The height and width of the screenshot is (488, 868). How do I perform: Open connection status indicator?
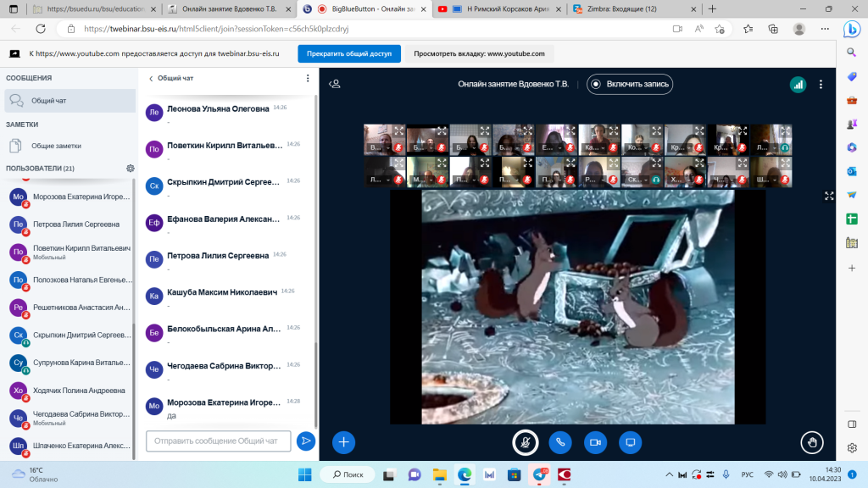798,85
